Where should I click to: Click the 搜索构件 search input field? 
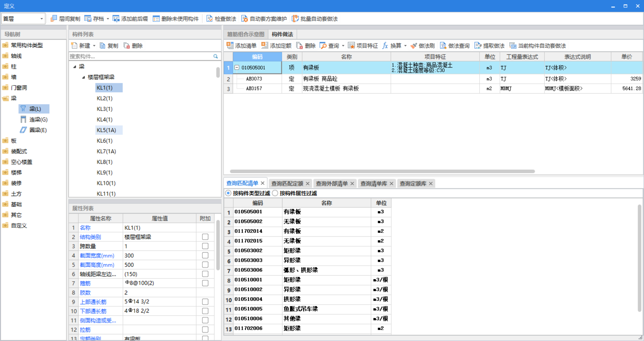tap(141, 56)
